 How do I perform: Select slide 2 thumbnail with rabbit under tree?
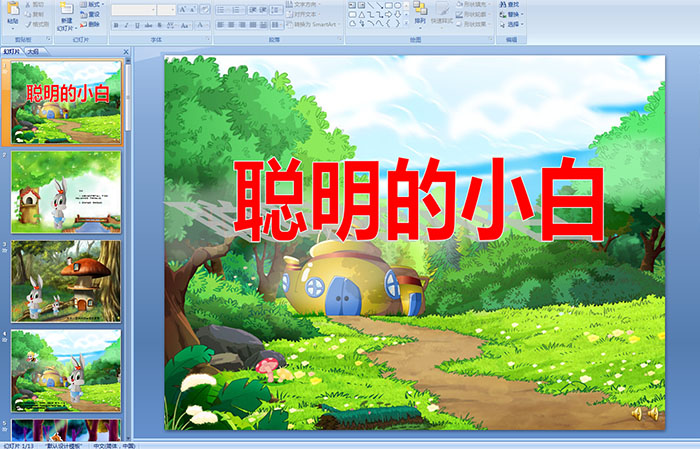pyautogui.click(x=66, y=192)
